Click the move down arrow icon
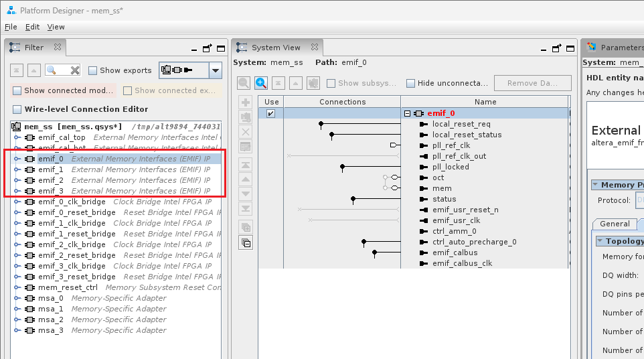 pos(246,194)
